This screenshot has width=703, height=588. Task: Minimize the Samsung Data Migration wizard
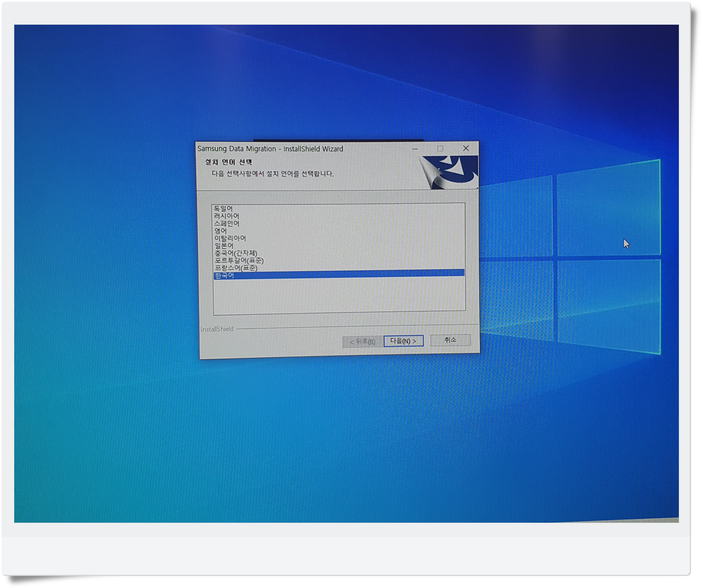(x=415, y=149)
